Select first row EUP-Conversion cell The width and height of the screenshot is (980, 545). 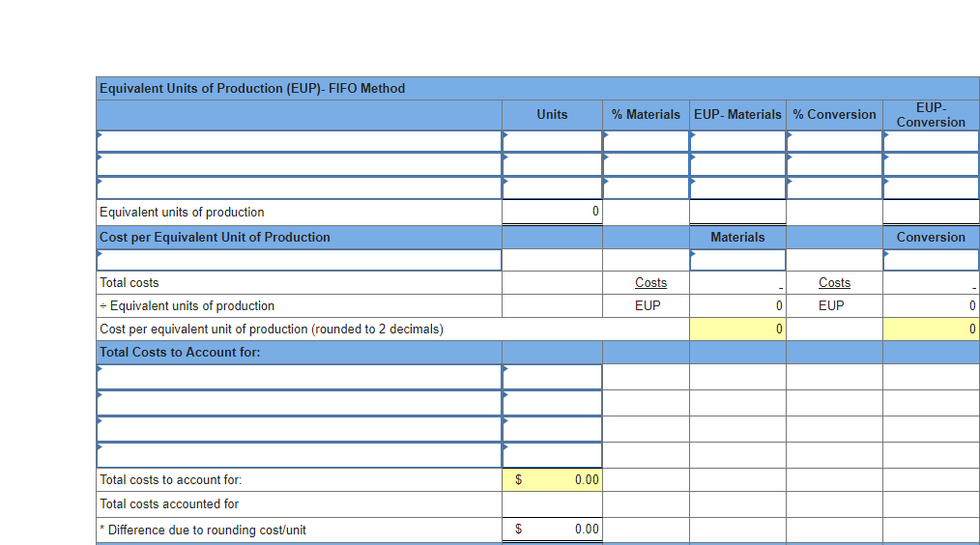(x=931, y=141)
